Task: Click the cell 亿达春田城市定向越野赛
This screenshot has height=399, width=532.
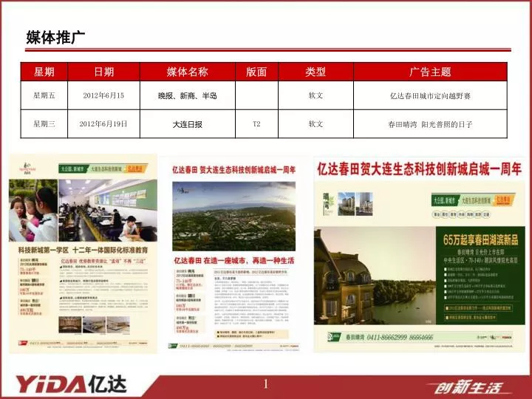Action: click(430, 95)
